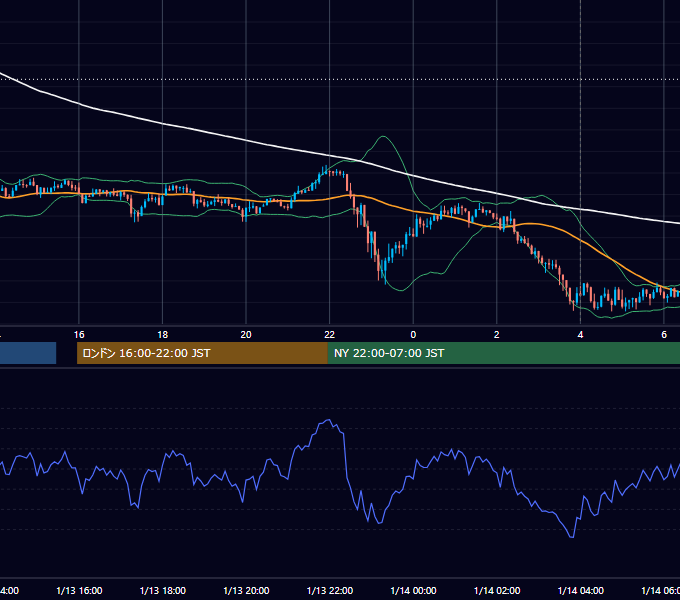Click hour label 16 on upper axis
The image size is (680, 600).
[x=79, y=335]
